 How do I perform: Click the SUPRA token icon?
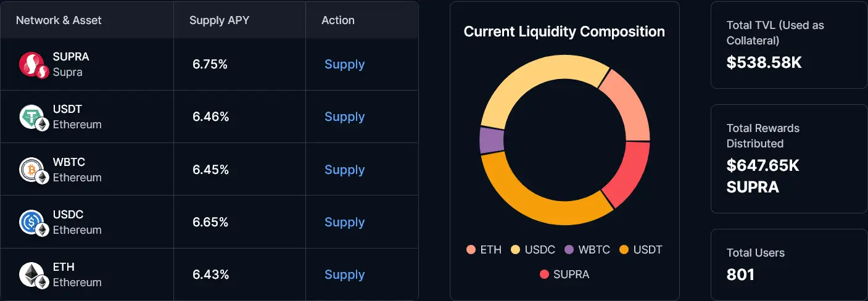[31, 64]
